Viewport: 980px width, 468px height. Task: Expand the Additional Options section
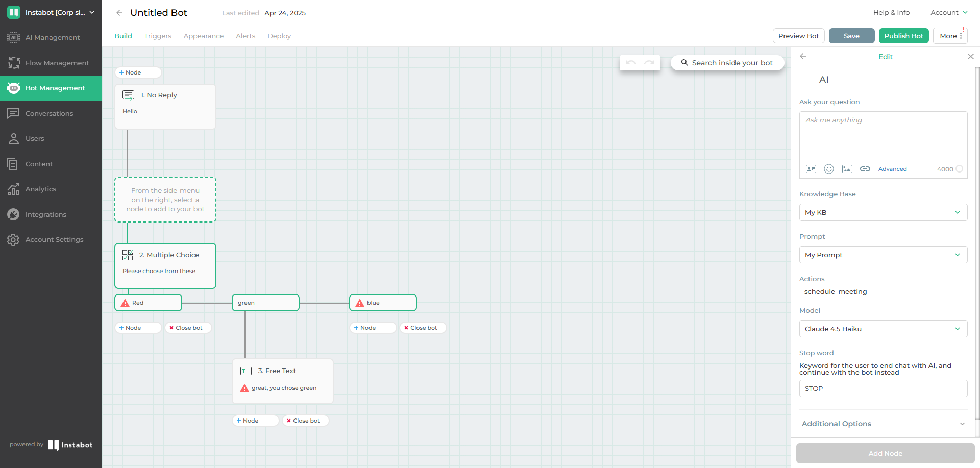(883, 424)
